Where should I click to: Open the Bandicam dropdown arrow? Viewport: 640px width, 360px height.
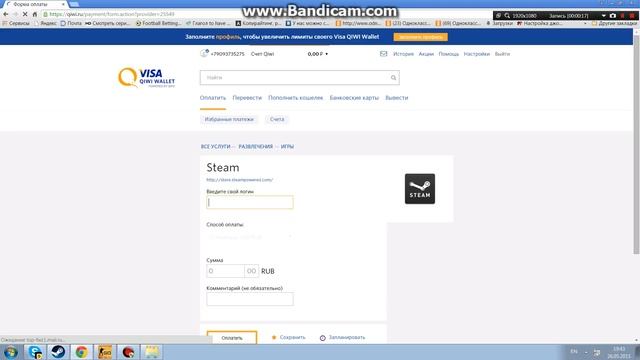point(603,16)
